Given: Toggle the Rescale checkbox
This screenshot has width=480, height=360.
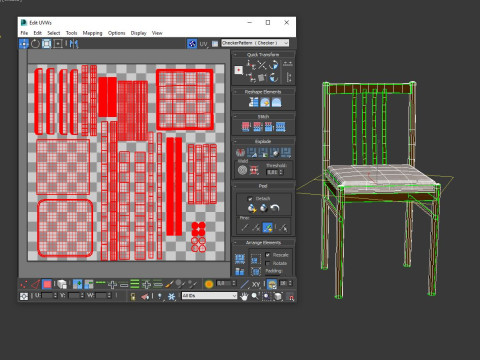Looking at the screenshot, I should click(x=267, y=255).
